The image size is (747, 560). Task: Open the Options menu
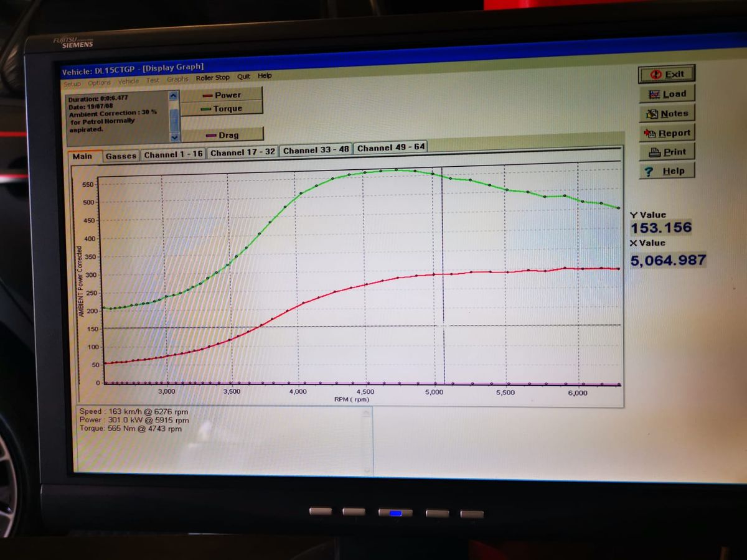(x=99, y=82)
